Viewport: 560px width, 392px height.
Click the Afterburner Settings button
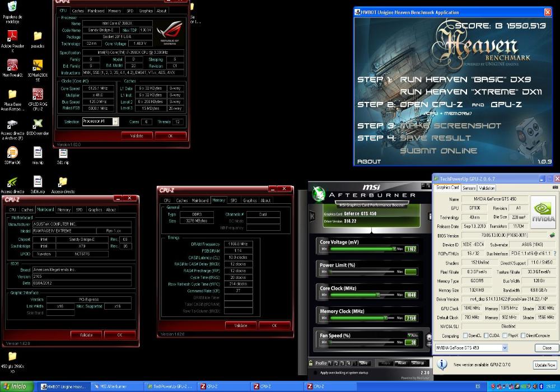tap(418, 363)
